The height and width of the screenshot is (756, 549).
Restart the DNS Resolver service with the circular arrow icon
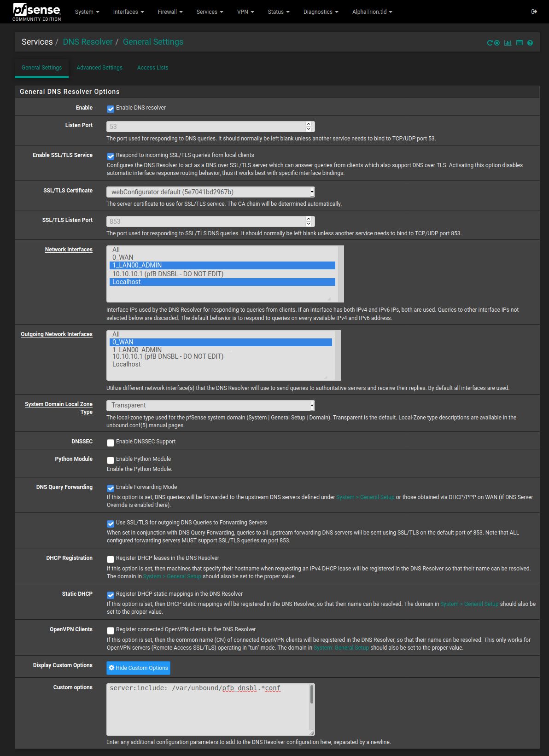pyautogui.click(x=490, y=43)
